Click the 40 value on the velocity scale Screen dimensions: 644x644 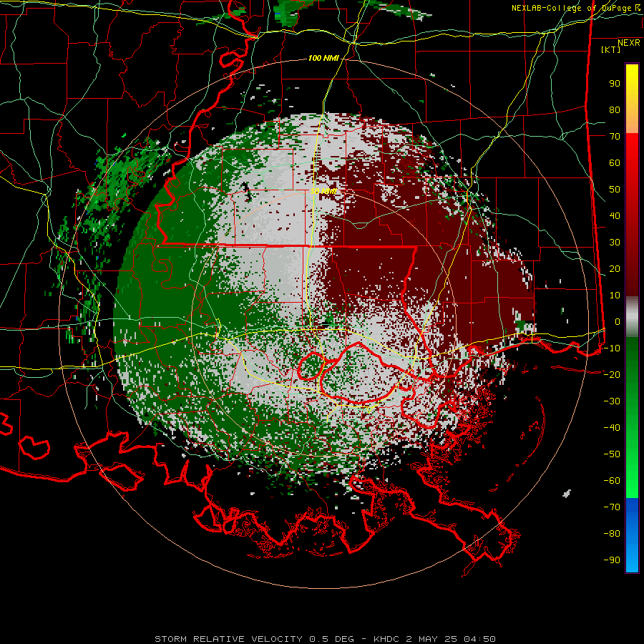(x=615, y=215)
